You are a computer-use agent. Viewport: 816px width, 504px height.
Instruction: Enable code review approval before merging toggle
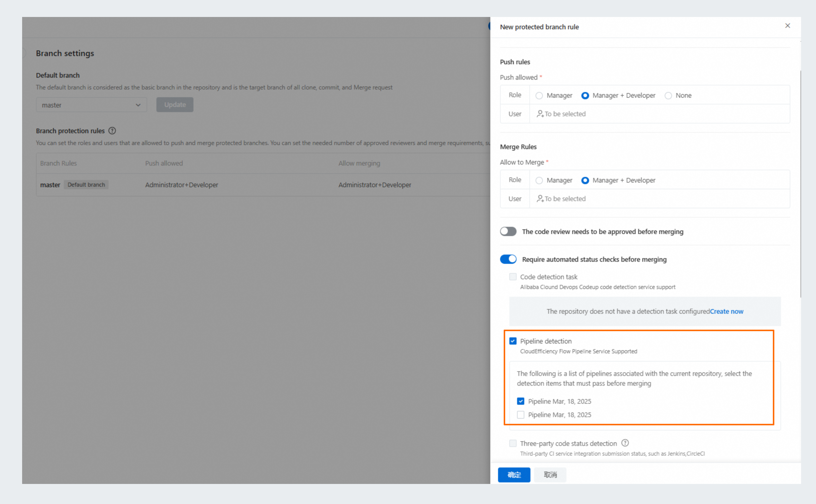[508, 231]
